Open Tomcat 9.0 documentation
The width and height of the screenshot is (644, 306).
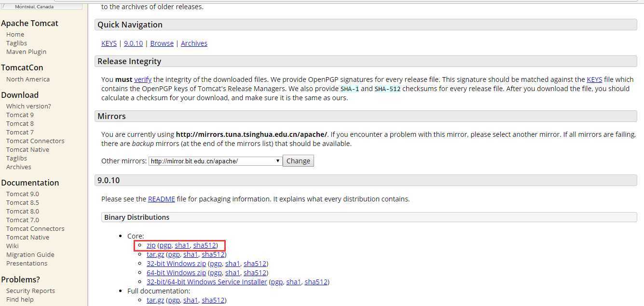[23, 194]
